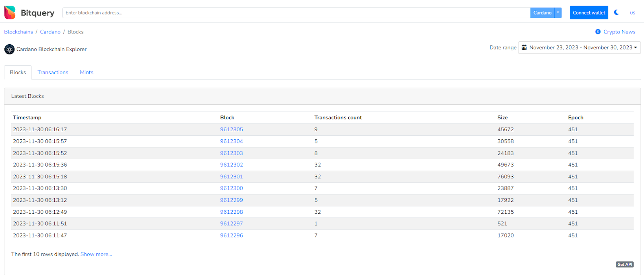Open block 9612296
Screen dimensions: 644x275
[x=231, y=235]
